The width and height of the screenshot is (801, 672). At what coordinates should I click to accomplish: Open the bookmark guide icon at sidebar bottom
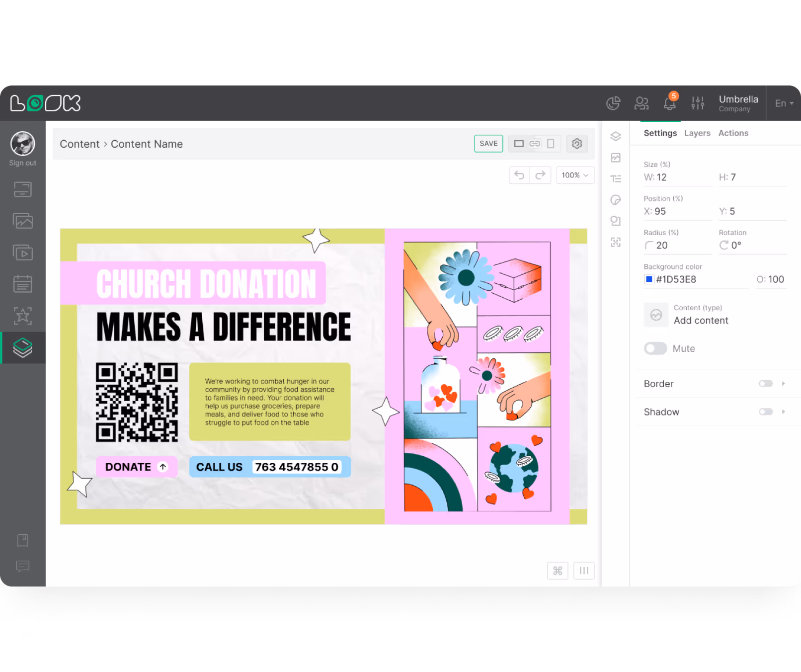pyautogui.click(x=23, y=540)
